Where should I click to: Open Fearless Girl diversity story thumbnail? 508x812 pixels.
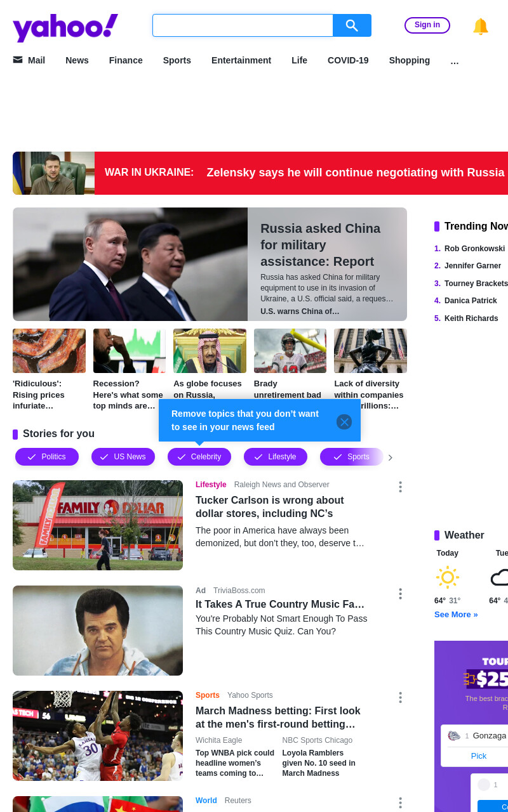371,351
